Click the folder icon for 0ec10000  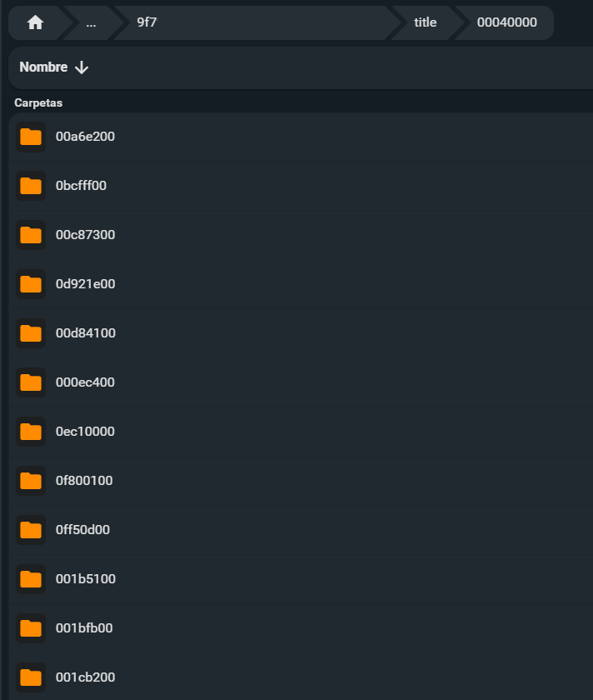[31, 432]
